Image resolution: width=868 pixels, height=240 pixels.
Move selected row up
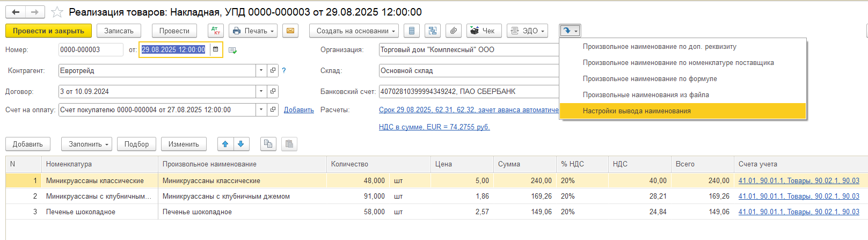[225, 144]
